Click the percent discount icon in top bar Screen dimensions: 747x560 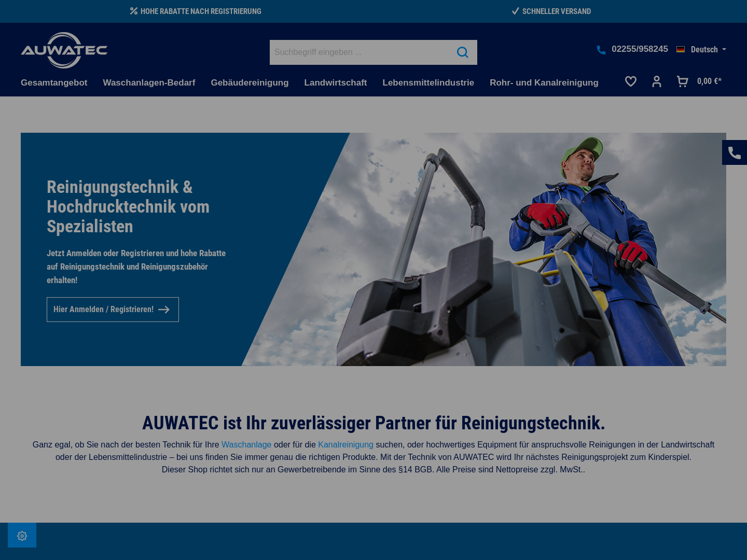134,11
